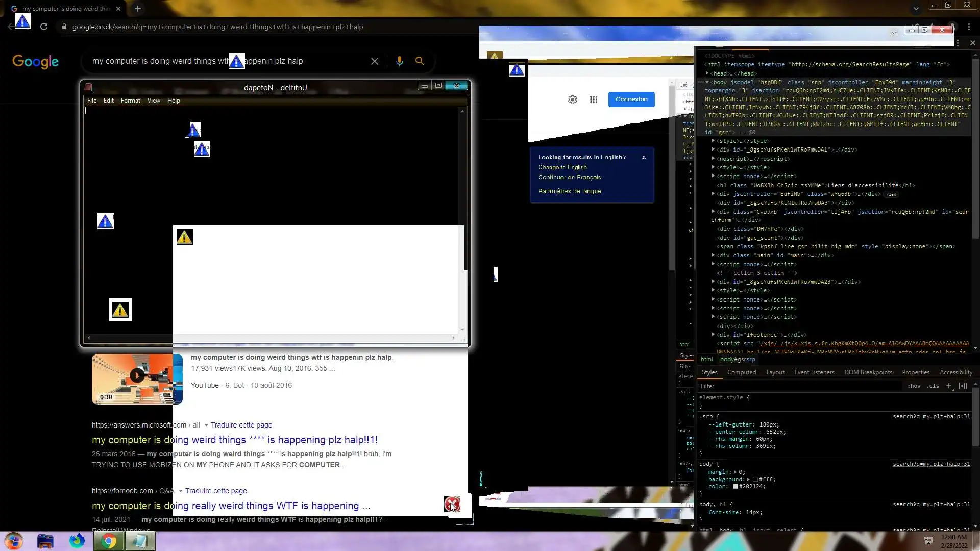Click new style rule plus icon

[949, 386]
